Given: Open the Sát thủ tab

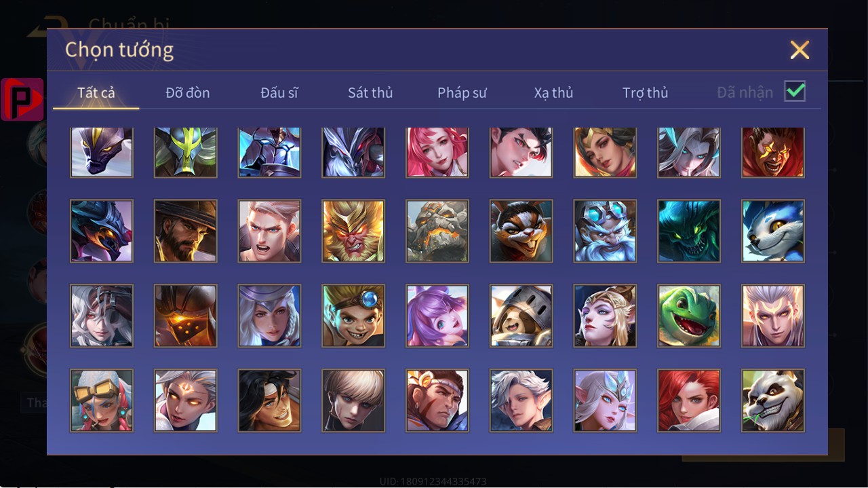Looking at the screenshot, I should pyautogui.click(x=370, y=93).
